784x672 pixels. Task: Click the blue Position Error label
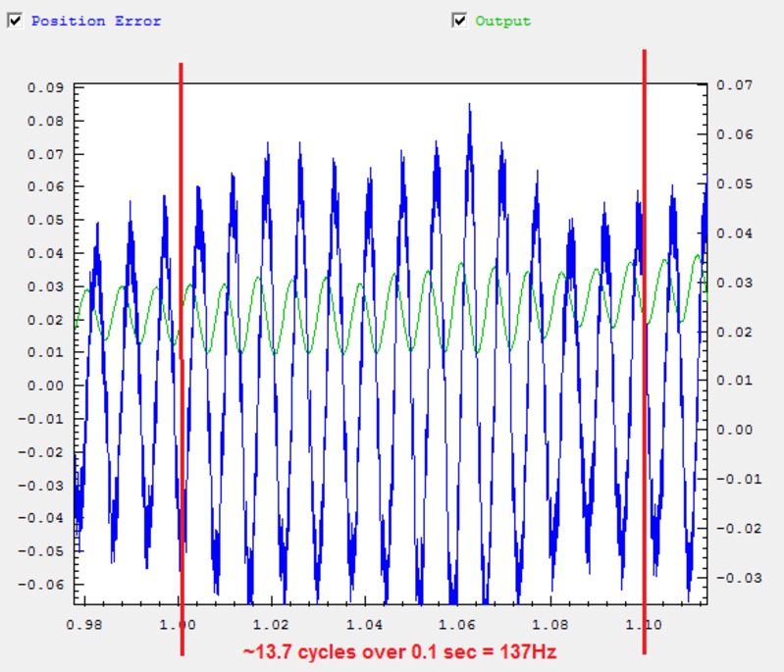[96, 21]
